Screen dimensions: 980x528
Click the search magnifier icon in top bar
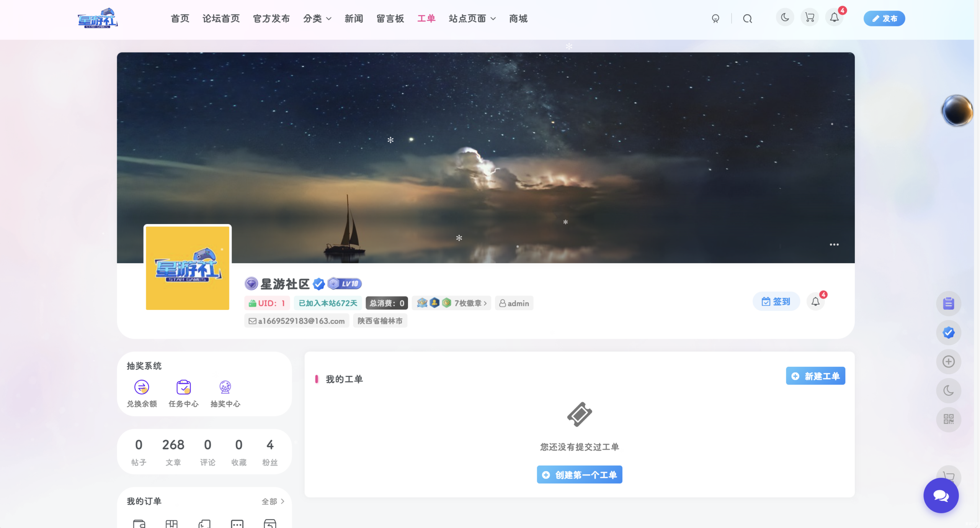tap(746, 18)
